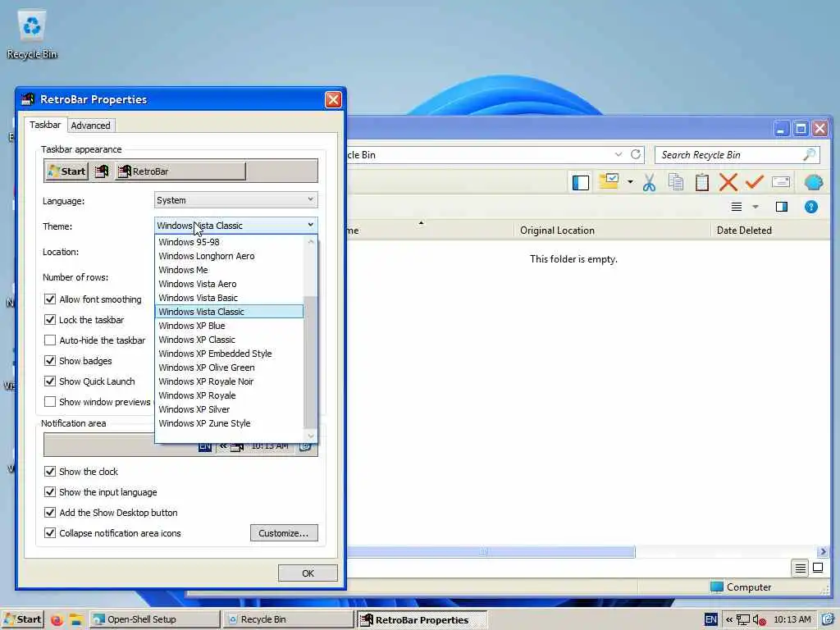Toggle the preview pane icon
The height and width of the screenshot is (630, 840).
coord(782,207)
